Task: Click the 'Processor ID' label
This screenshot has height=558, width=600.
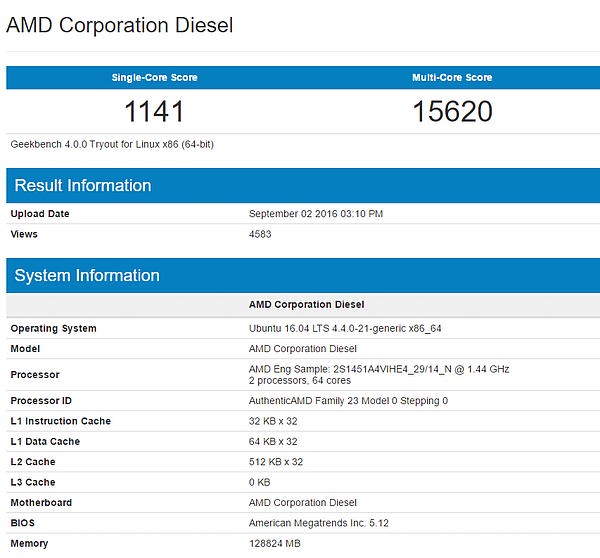Action: (x=41, y=401)
